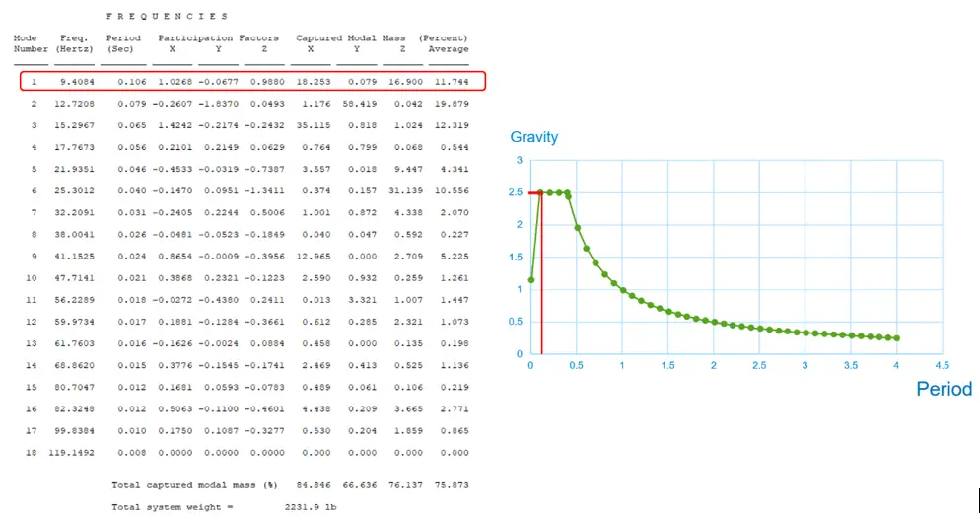The image size is (980, 518).
Task: Click the 4.5 tick label on Period axis
Action: click(x=943, y=365)
